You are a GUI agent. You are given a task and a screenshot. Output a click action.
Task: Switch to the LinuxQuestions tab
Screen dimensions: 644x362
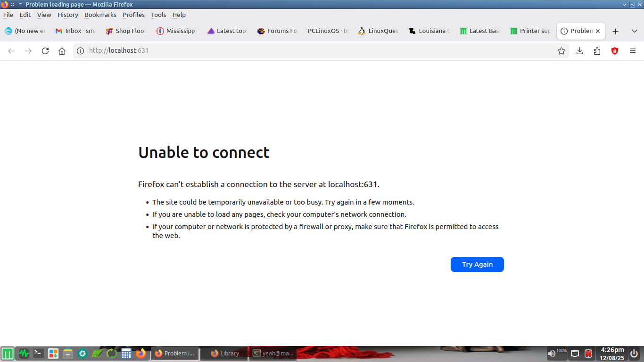[378, 31]
